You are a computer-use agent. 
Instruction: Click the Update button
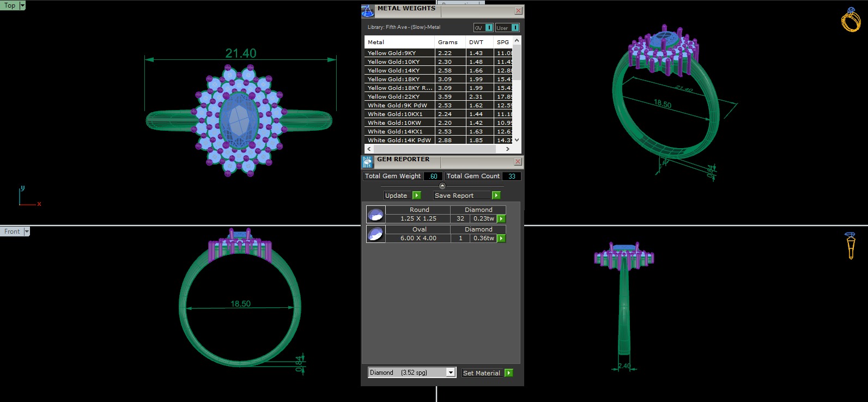[x=398, y=196]
